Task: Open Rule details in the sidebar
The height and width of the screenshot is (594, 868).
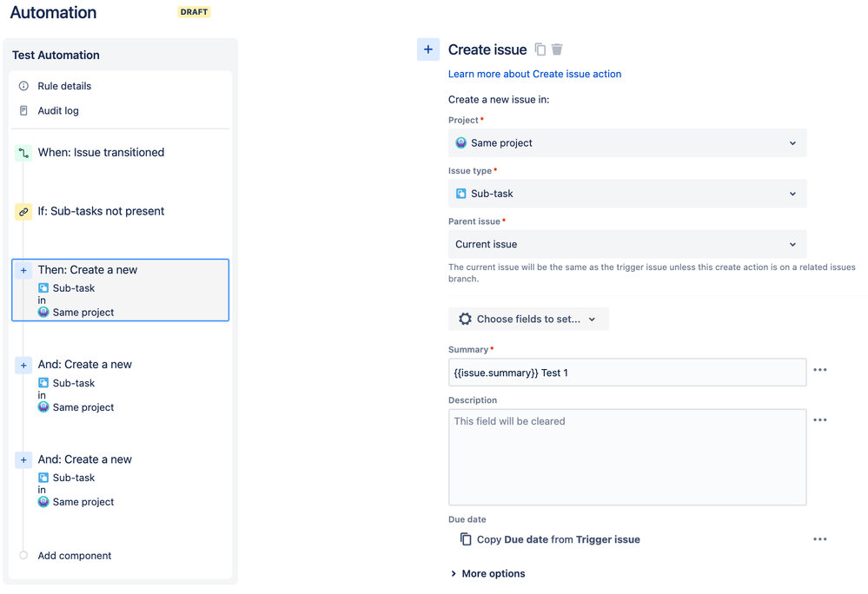Action: coord(64,86)
